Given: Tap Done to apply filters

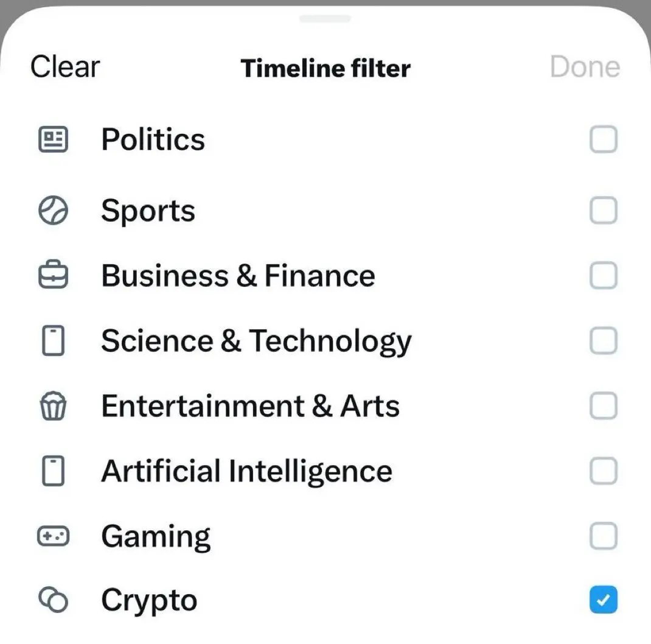Looking at the screenshot, I should 585,67.
